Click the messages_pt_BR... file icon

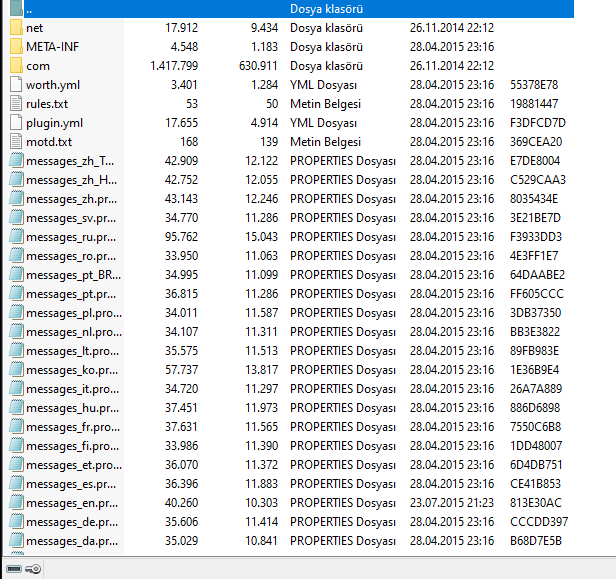[16, 275]
